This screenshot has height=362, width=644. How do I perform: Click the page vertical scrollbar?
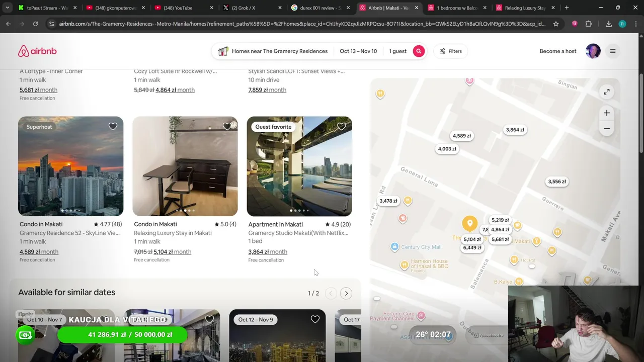[x=641, y=113]
